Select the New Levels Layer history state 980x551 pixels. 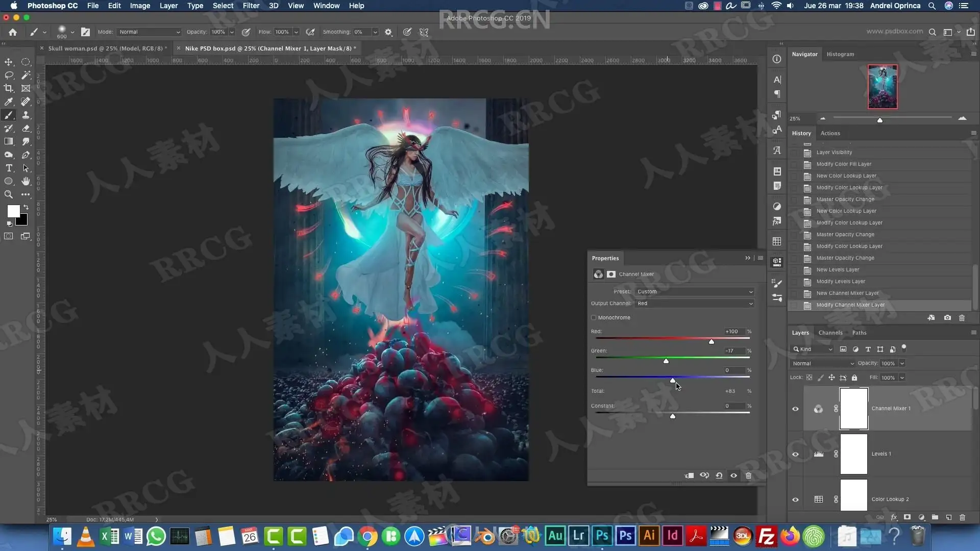838,269
